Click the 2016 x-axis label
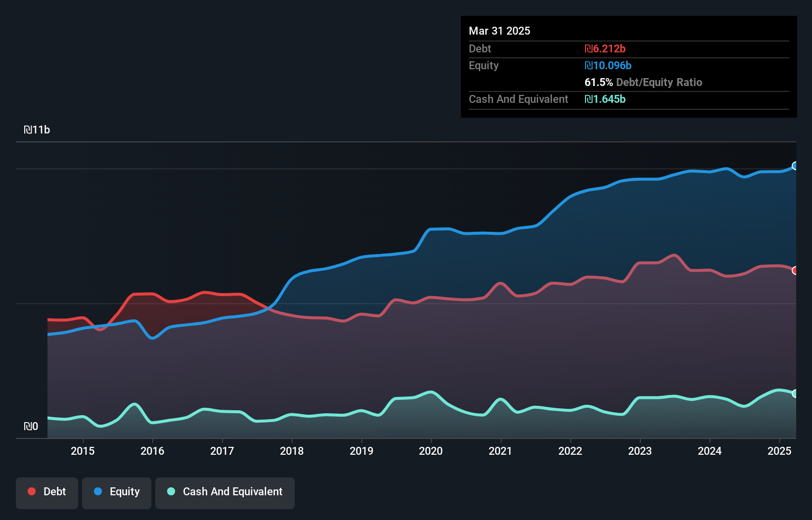 tap(152, 451)
